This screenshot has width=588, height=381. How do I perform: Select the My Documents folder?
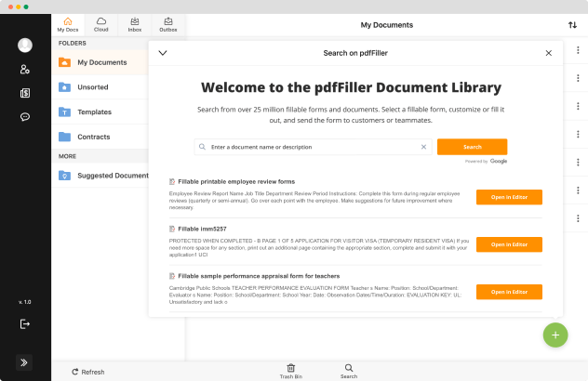(x=100, y=62)
